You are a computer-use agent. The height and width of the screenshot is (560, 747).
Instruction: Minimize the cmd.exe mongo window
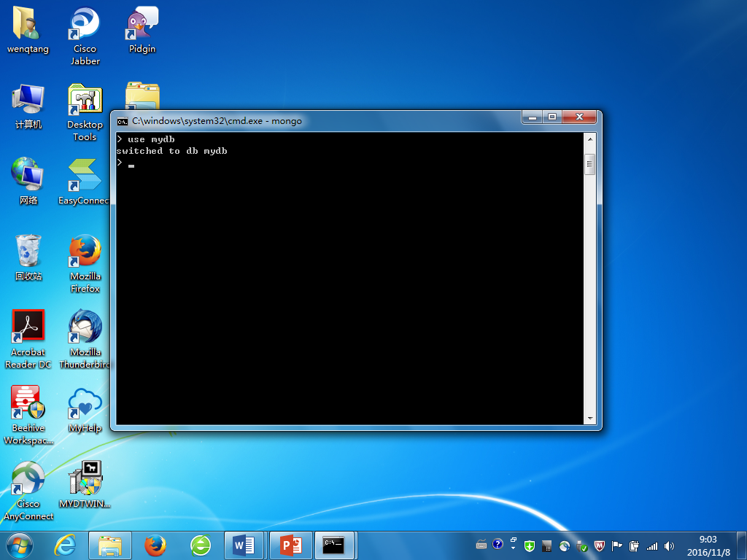click(533, 117)
